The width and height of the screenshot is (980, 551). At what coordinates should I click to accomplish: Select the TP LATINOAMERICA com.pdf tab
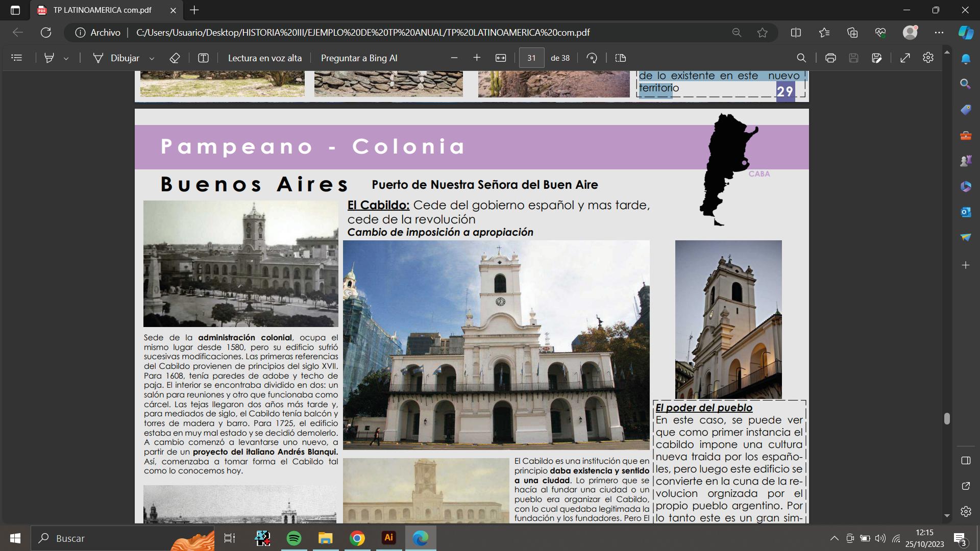pos(102,10)
